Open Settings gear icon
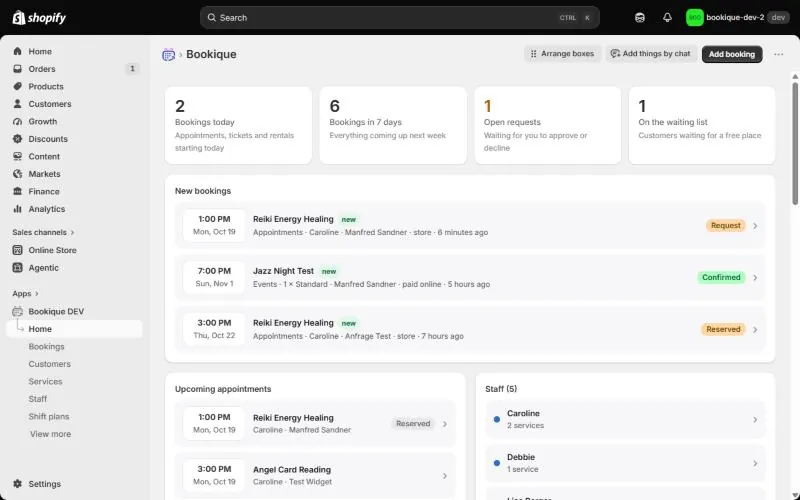This screenshot has height=500, width=800. (x=17, y=484)
